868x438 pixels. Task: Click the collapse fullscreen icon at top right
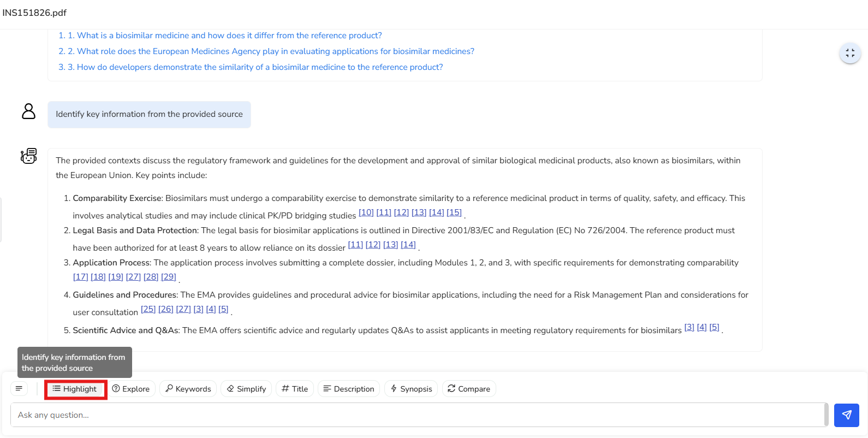tap(850, 53)
